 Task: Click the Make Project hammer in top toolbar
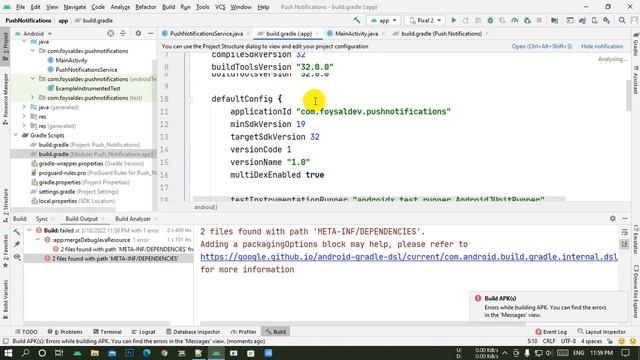[x=357, y=20]
